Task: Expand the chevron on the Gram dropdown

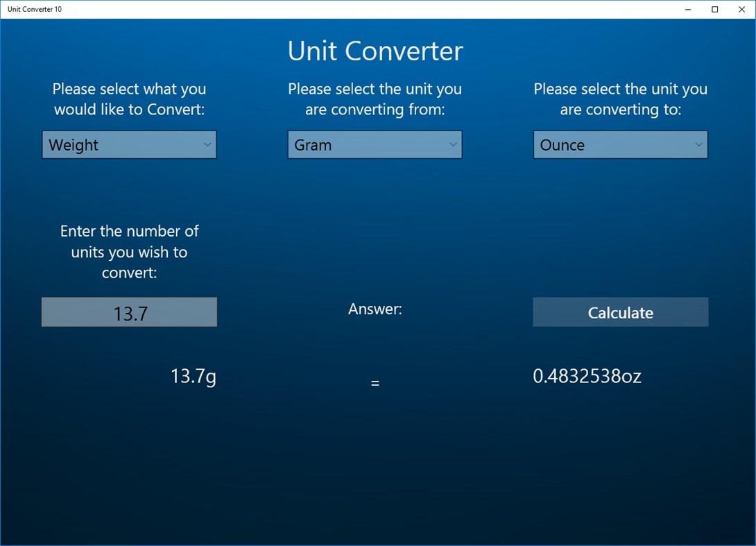Action: (x=453, y=144)
